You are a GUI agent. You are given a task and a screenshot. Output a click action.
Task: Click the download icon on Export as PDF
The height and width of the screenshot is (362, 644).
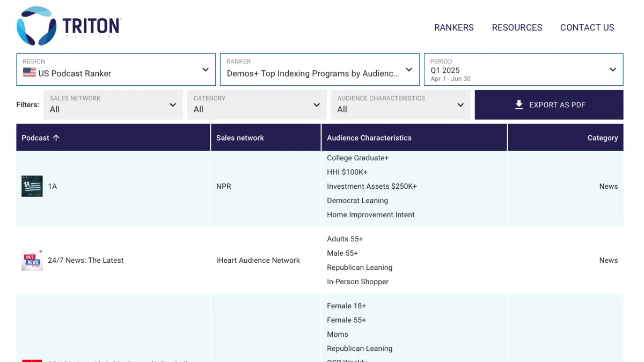tap(519, 105)
